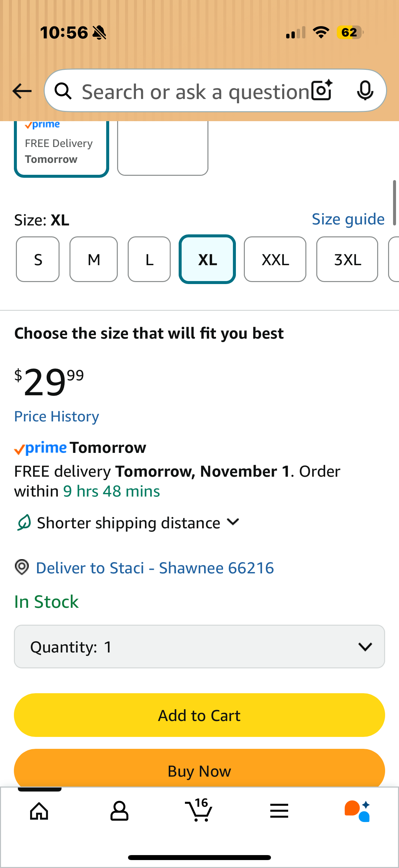Open the Quantity dropdown
Screen dimensions: 399x868
tap(199, 647)
